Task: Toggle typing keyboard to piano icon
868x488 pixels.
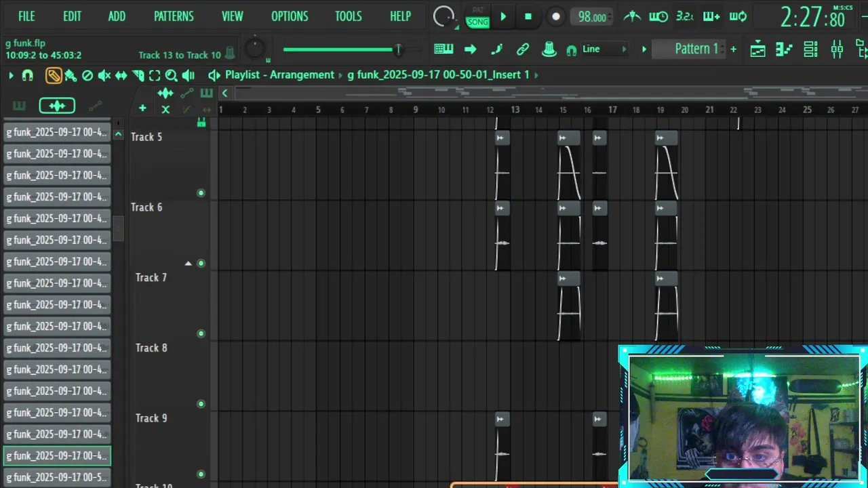Action: pyautogui.click(x=443, y=49)
